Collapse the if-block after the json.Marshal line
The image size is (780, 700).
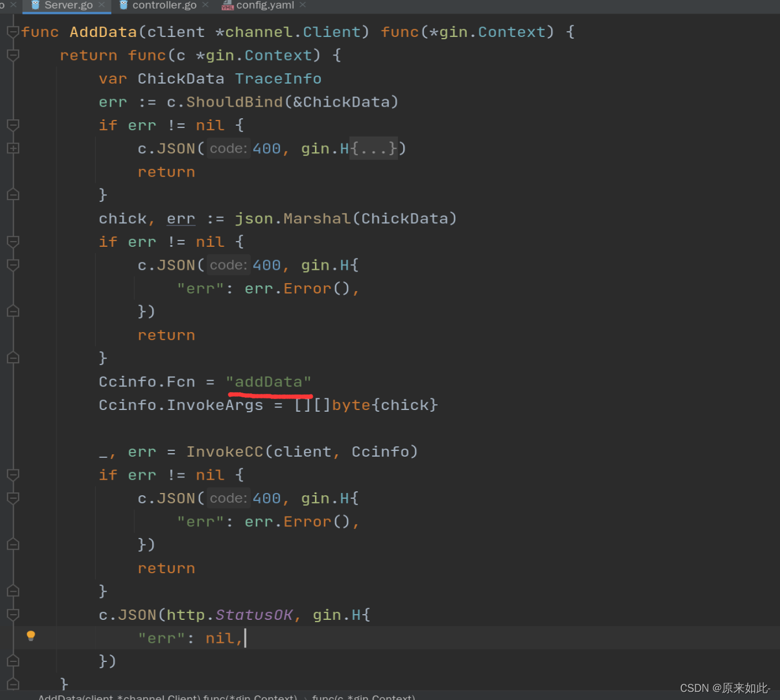click(13, 242)
